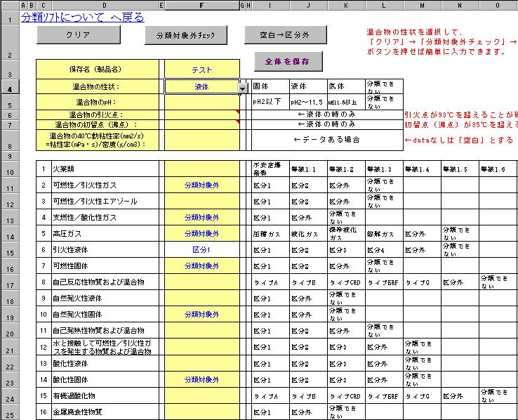This screenshot has height=420, width=518.
Task: Click the 保存名（製品名） label cell
Action: 98,70
